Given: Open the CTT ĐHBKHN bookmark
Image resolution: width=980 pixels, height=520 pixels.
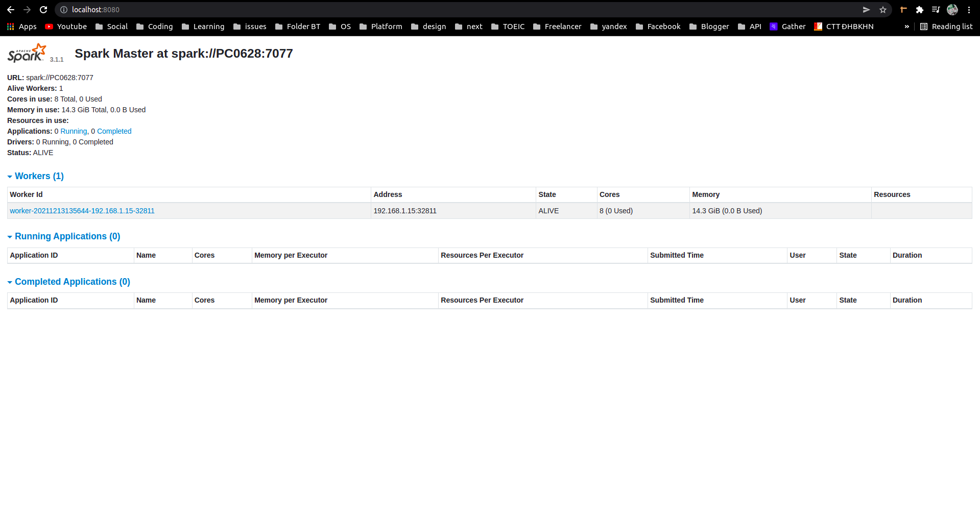Looking at the screenshot, I should [844, 27].
